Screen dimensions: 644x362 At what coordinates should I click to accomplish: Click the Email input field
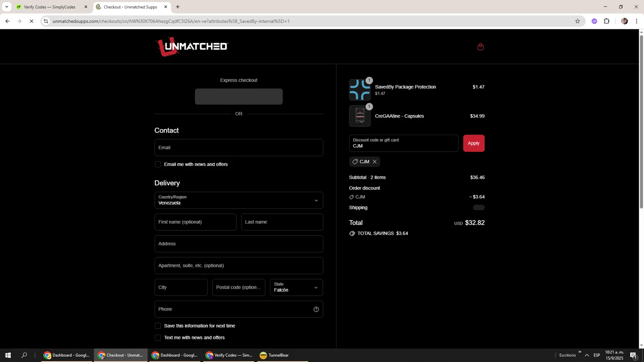pyautogui.click(x=239, y=148)
